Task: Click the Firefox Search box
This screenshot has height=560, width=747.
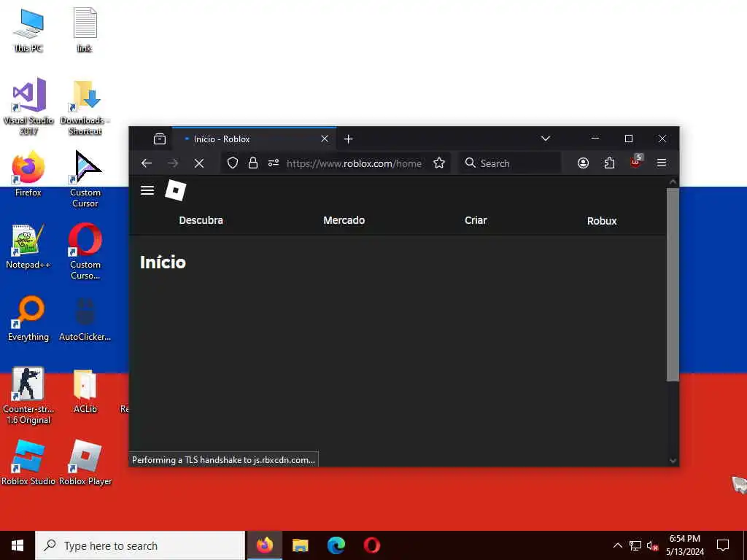Action: pos(510,163)
